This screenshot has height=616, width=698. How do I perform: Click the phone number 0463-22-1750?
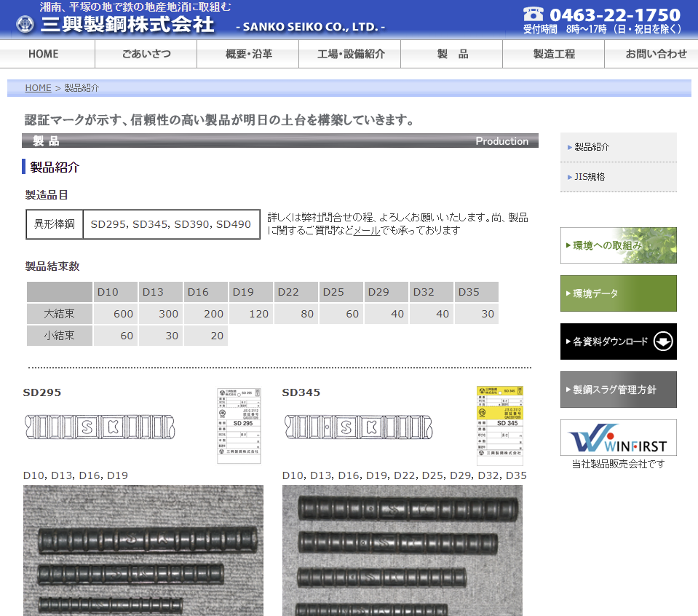pyautogui.click(x=615, y=15)
